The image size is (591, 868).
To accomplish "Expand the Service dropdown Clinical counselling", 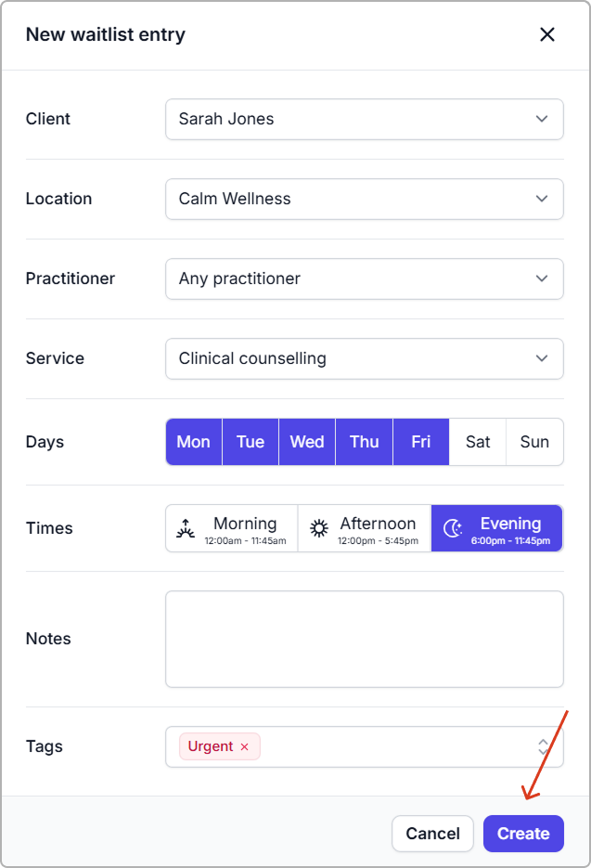I will (364, 358).
